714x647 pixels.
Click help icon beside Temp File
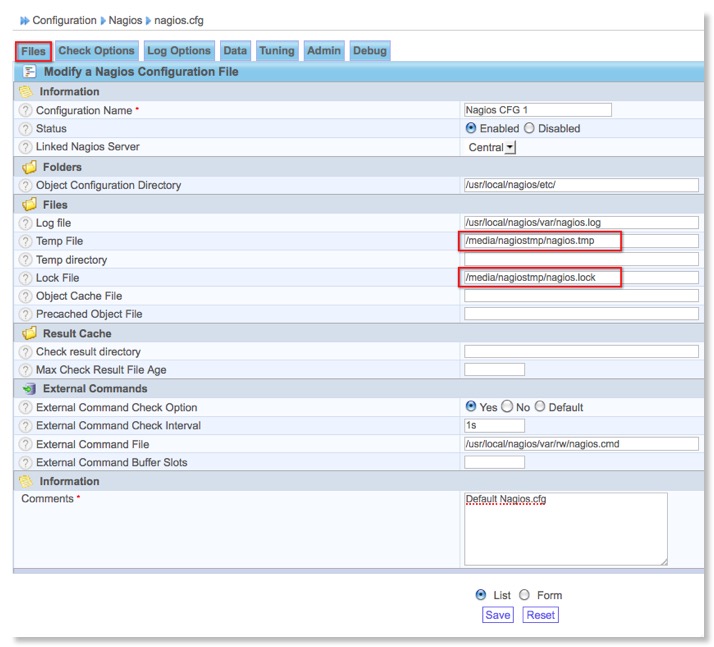tap(25, 241)
